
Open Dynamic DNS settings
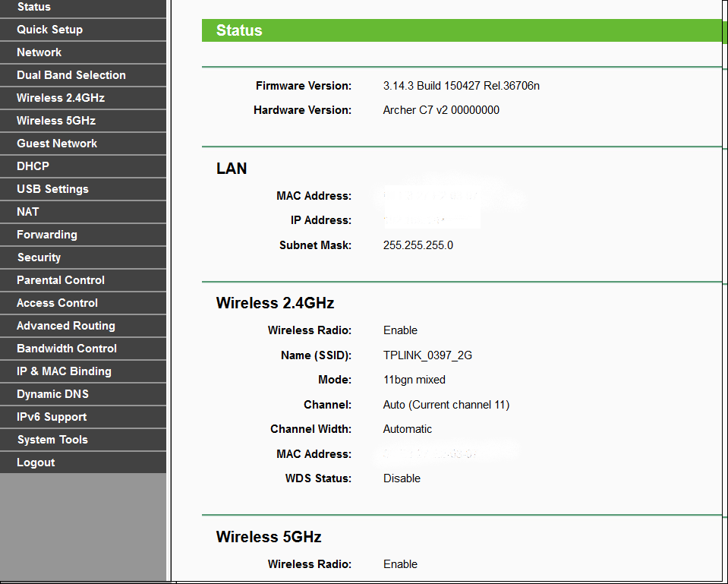(52, 394)
